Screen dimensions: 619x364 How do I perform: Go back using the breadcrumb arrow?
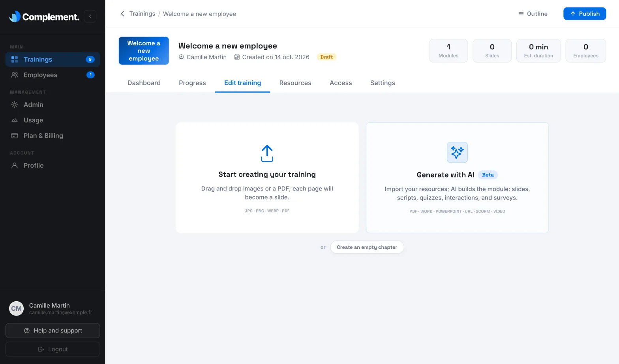point(122,14)
